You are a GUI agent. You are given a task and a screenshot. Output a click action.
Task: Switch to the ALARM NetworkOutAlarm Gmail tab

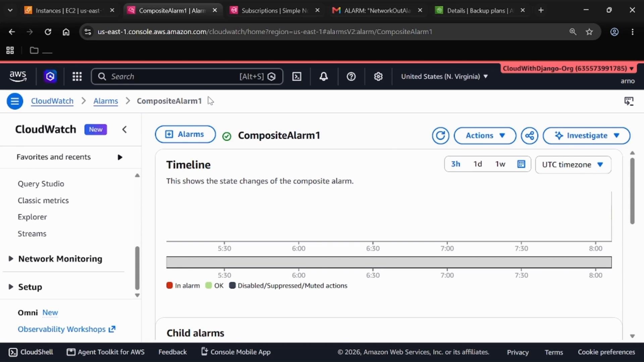point(377,10)
